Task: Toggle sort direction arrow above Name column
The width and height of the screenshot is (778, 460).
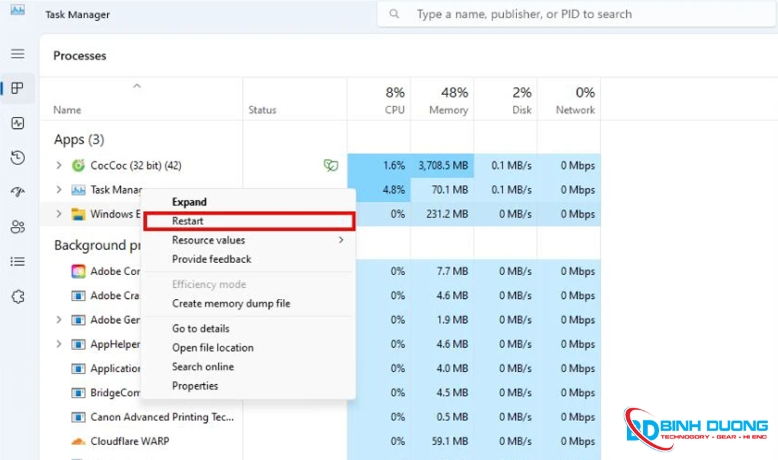Action: point(137,86)
